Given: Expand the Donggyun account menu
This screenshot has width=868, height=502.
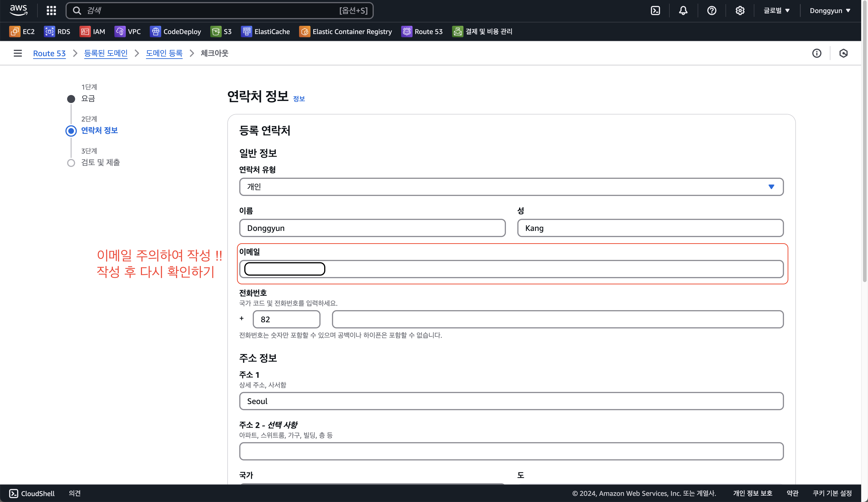Looking at the screenshot, I should [x=830, y=11].
